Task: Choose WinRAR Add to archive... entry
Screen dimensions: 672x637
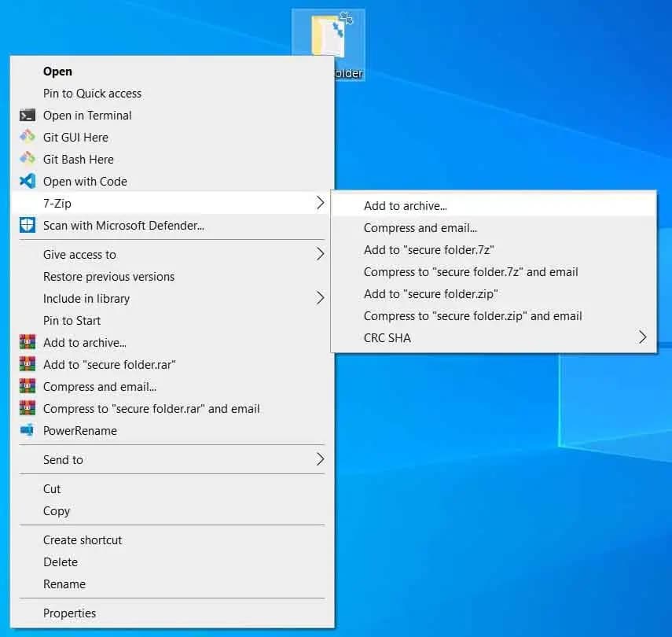Action: click(171, 343)
